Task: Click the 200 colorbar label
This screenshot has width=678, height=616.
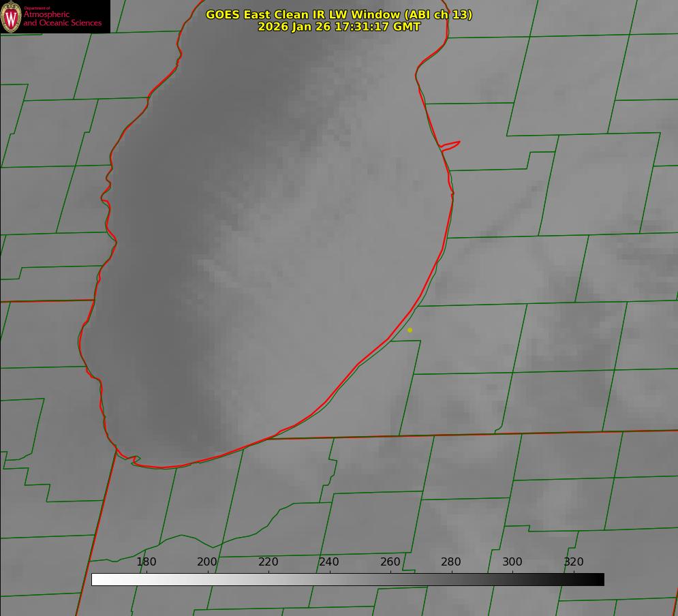Action: [207, 562]
